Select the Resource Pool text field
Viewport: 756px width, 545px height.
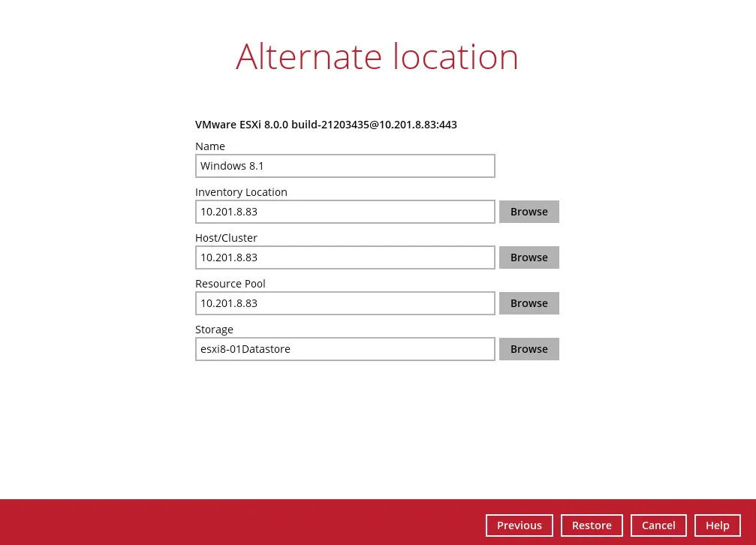click(345, 303)
